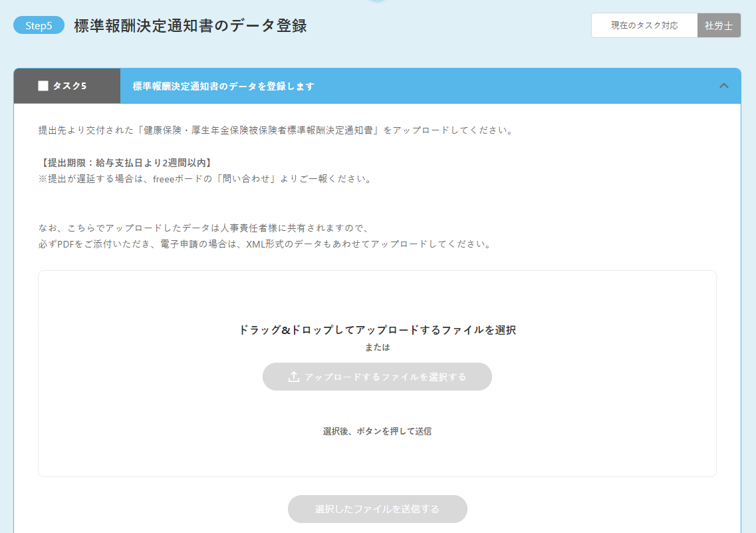The width and height of the screenshot is (756, 533).
Task: Click the line about XML形式のデータ upload
Action: tap(266, 244)
